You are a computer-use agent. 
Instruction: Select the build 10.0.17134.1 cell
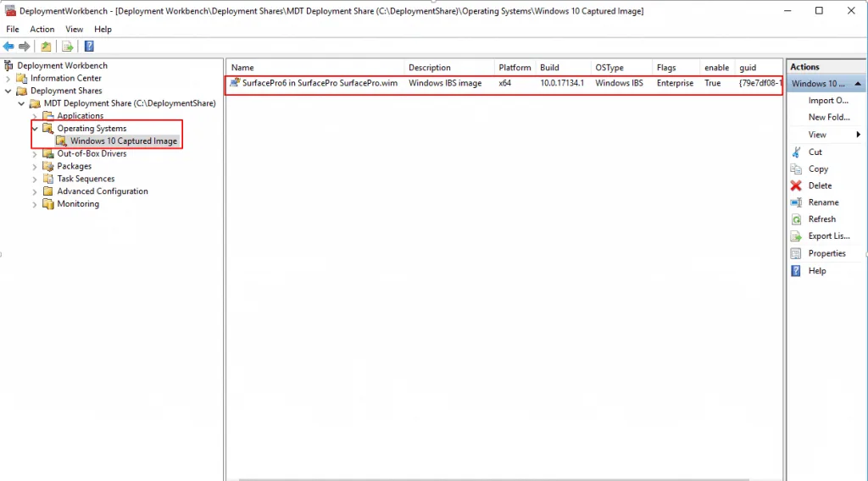pos(562,83)
